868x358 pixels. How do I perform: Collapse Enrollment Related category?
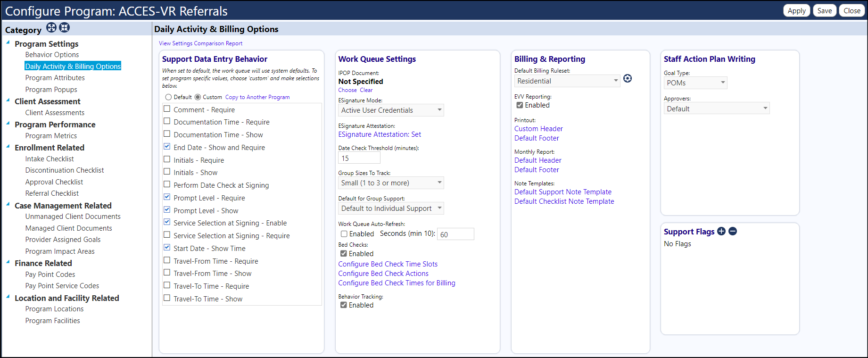[x=8, y=146]
